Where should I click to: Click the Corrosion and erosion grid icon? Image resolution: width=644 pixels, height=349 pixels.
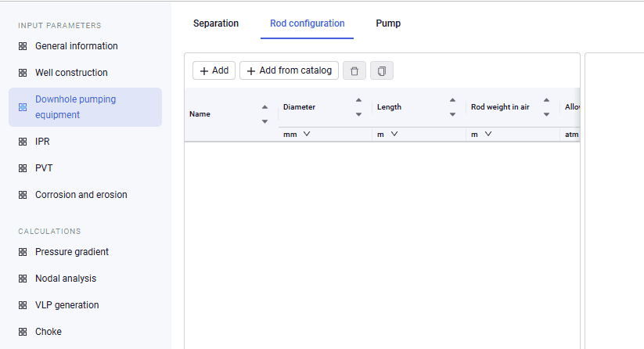pyautogui.click(x=23, y=195)
